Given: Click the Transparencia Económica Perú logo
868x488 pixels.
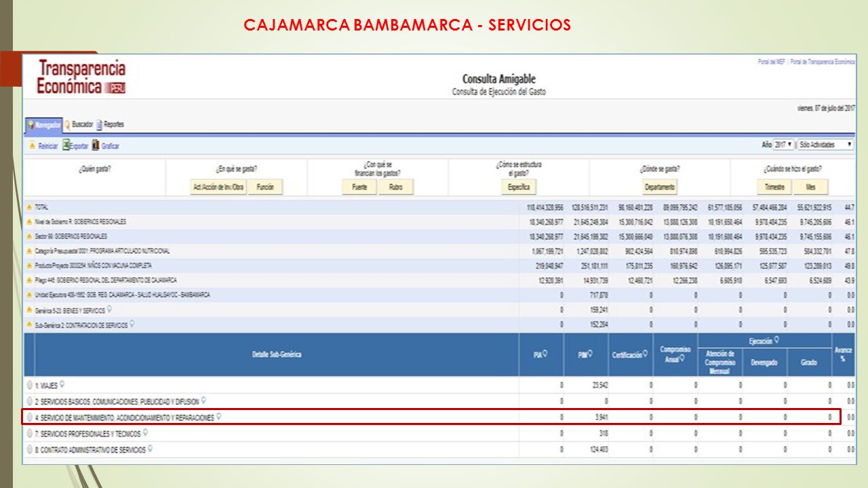Looking at the screenshot, I should (x=81, y=77).
